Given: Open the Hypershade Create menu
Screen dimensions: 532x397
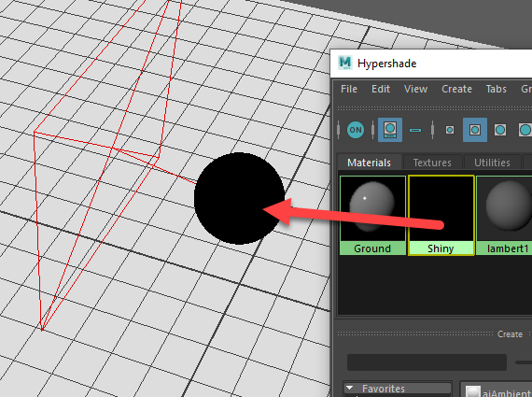Looking at the screenshot, I should coord(456,89).
